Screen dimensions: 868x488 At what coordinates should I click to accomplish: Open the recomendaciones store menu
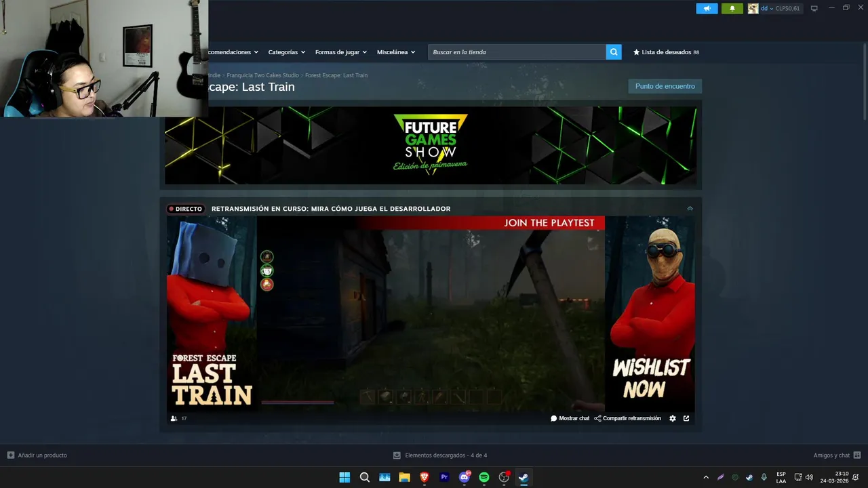coord(233,52)
